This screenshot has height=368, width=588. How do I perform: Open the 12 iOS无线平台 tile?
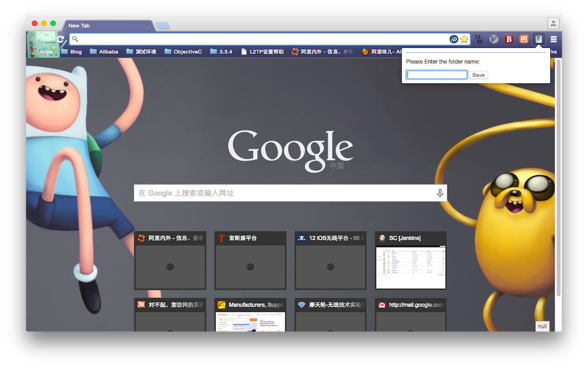[x=330, y=260]
